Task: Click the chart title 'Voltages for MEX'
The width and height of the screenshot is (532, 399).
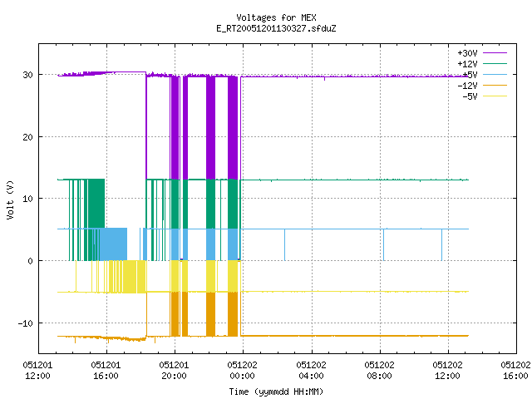Action: [x=276, y=17]
